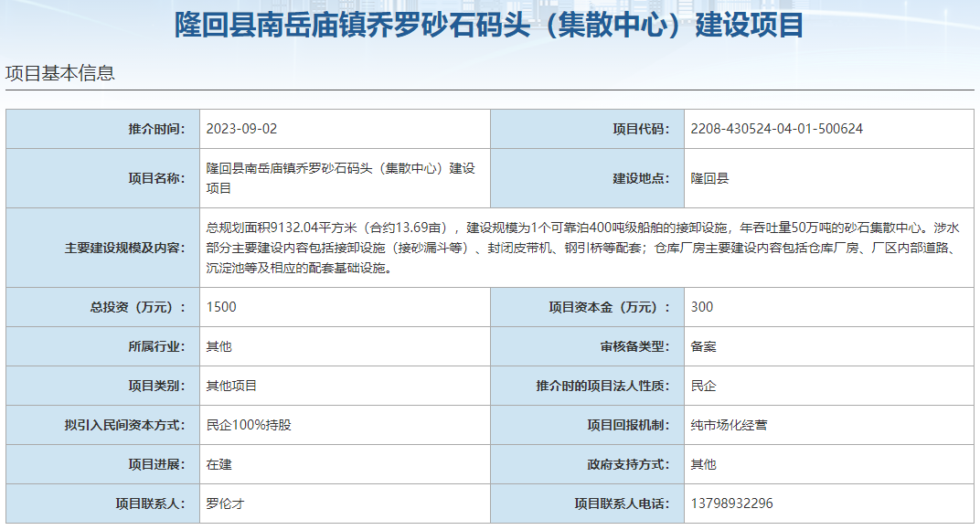Screen dimensions: 980x530
Task: Click the contact phone number 13798932296
Action: coord(731,503)
